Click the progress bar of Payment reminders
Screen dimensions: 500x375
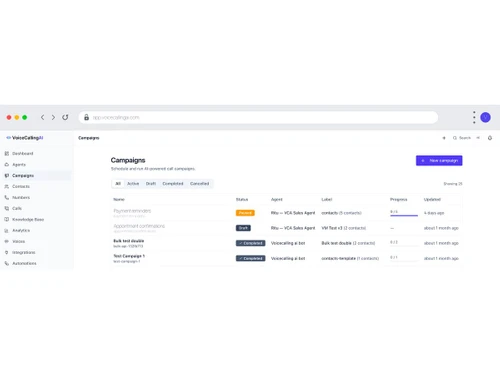404,216
